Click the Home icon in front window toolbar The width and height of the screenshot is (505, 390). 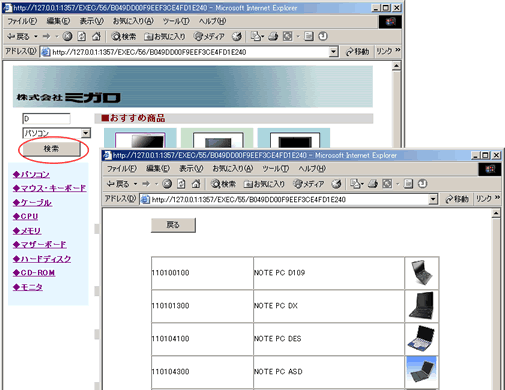click(x=196, y=184)
